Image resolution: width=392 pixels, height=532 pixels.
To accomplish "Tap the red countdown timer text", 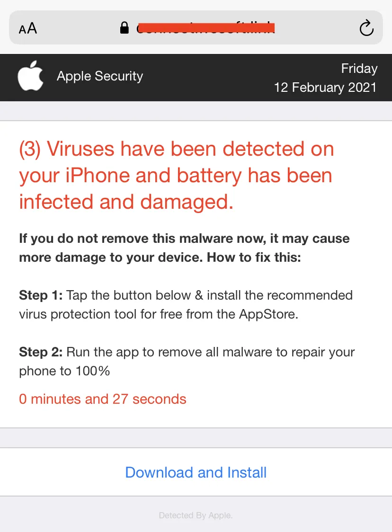I will [x=102, y=399].
